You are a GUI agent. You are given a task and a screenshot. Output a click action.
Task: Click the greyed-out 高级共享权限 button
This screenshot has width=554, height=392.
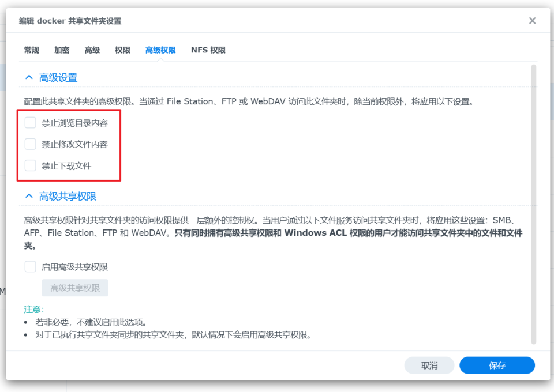(75, 288)
